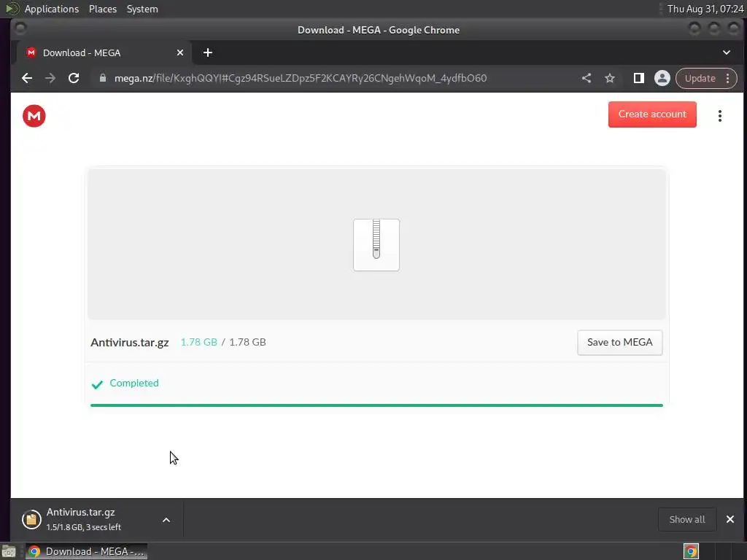
Task: Click Create account button
Action: [652, 114]
